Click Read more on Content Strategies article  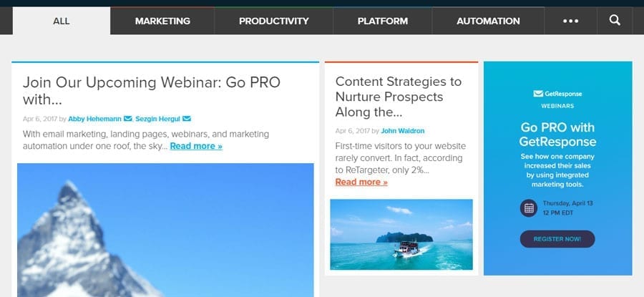[361, 182]
